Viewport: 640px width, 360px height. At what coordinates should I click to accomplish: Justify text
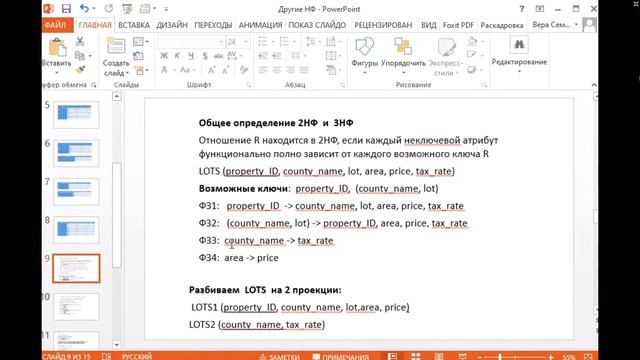[x=304, y=70]
